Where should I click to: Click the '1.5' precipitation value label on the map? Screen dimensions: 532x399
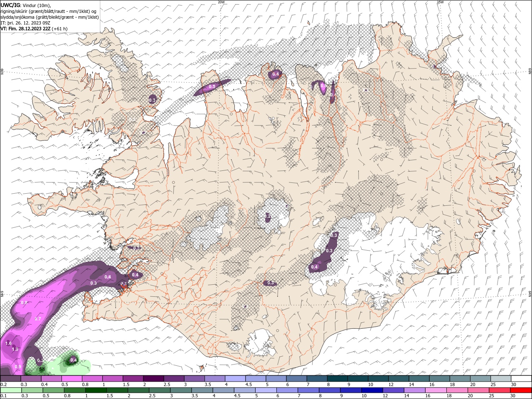click(15, 349)
